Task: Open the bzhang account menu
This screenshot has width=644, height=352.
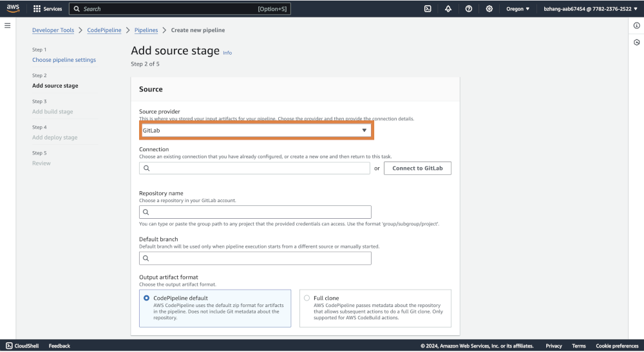Action: click(x=590, y=8)
